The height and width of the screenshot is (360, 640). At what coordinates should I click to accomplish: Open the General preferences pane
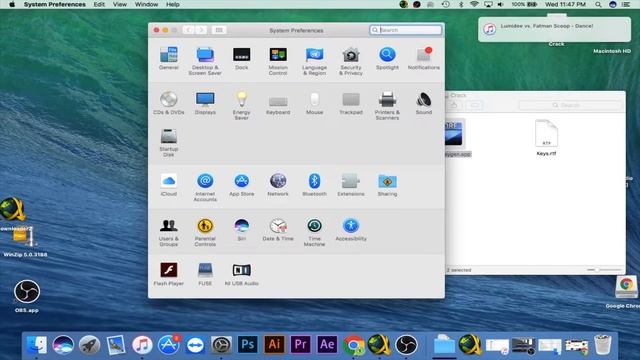(169, 58)
